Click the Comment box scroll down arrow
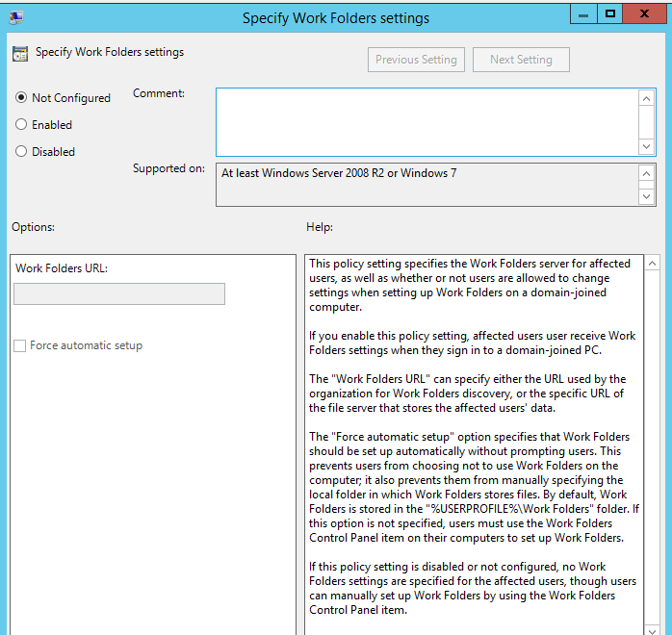Screen dimensions: 672x635 [x=647, y=146]
